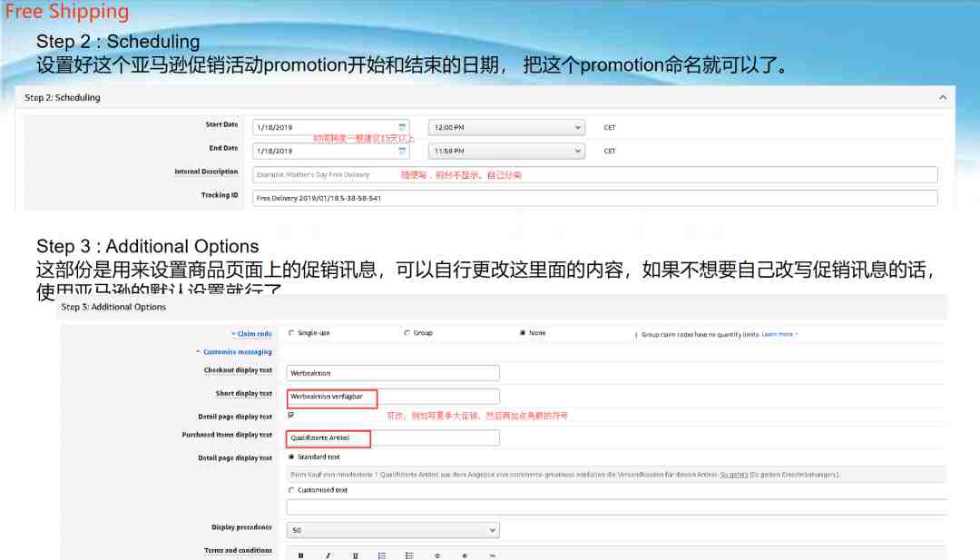The height and width of the screenshot is (560, 980).
Task: Open the end time 11:59 PM dropdown
Action: 507,152
